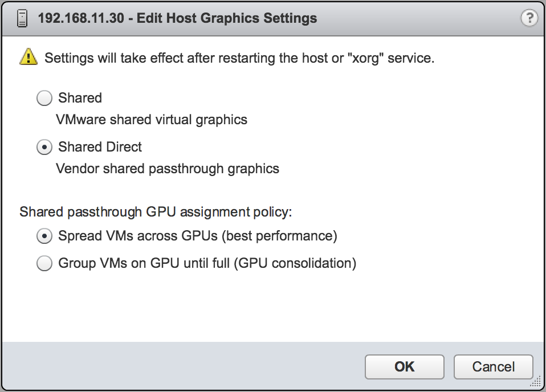Image resolution: width=546 pixels, height=392 pixels.
Task: Click the dialog title text
Action: click(177, 18)
